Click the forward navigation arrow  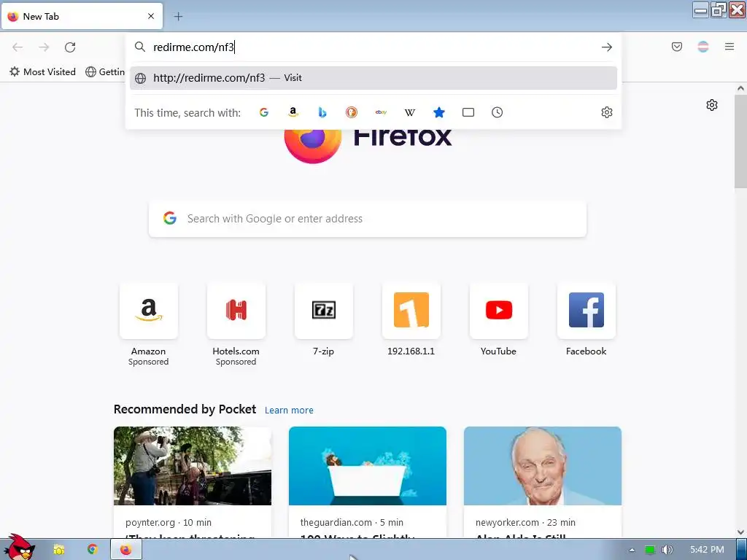44,47
